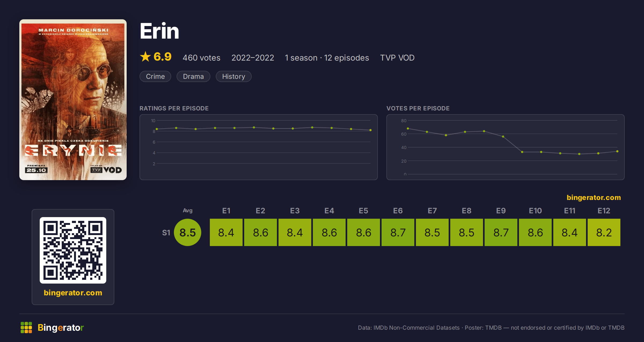Viewport: 644px width, 342px height.
Task: Click first point on ratings per episode chart
Action: point(157,129)
